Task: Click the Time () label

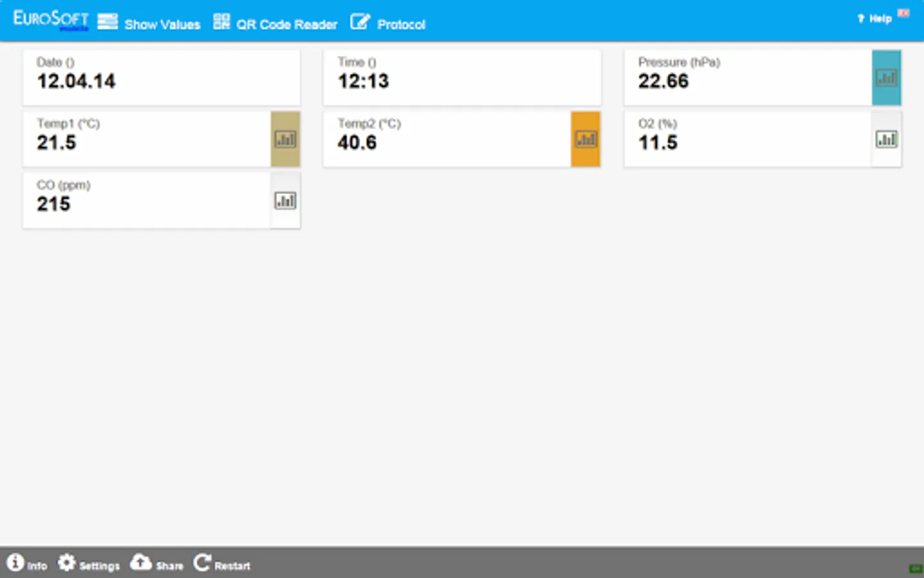Action: coord(357,62)
